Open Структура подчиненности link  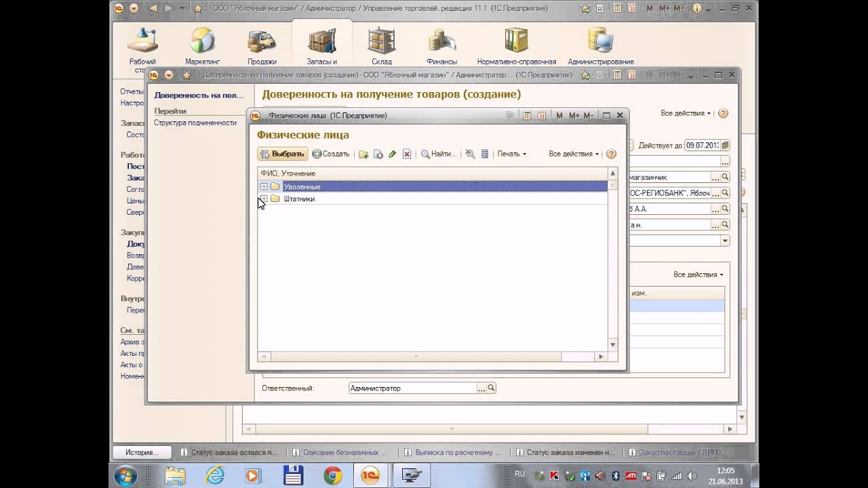click(195, 123)
